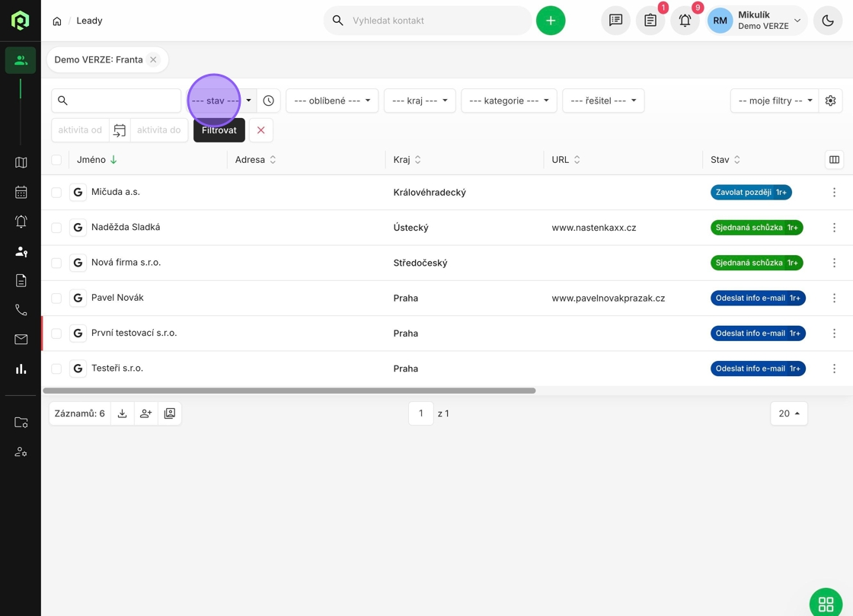Check the Pavel Novák row checkbox
The height and width of the screenshot is (616, 853).
[56, 298]
